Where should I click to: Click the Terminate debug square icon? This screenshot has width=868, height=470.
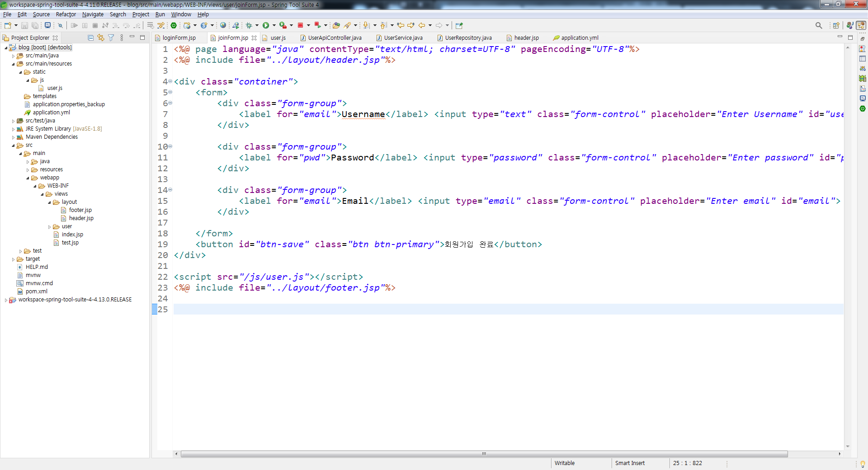coord(95,25)
